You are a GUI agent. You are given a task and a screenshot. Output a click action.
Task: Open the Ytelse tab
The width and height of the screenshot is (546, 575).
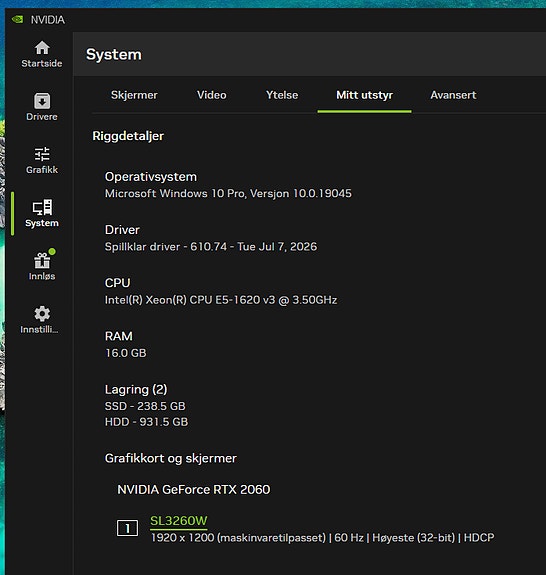point(282,95)
